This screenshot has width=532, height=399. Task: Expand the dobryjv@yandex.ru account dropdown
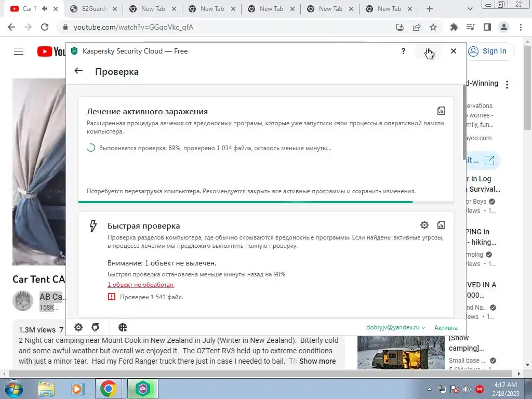tap(395, 327)
